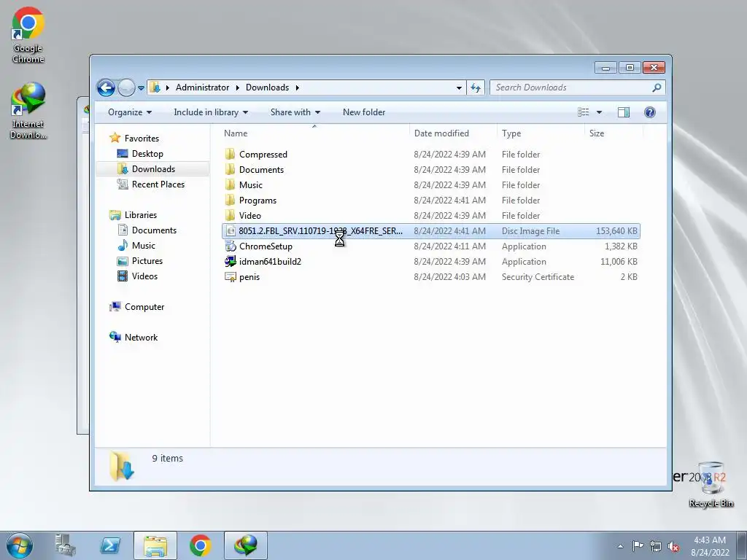Click the Security Certificate type text
747x560 pixels.
coord(538,277)
